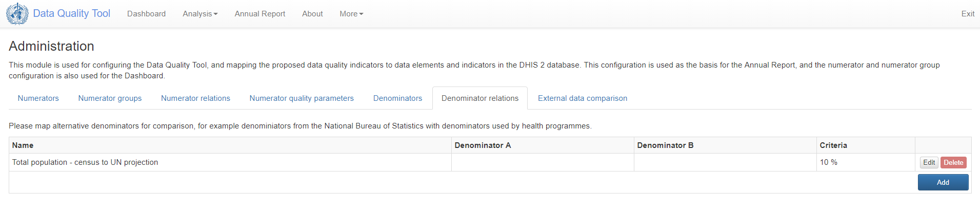The height and width of the screenshot is (215, 980).
Task: Go to the Dashboard menu item
Action: [x=146, y=14]
